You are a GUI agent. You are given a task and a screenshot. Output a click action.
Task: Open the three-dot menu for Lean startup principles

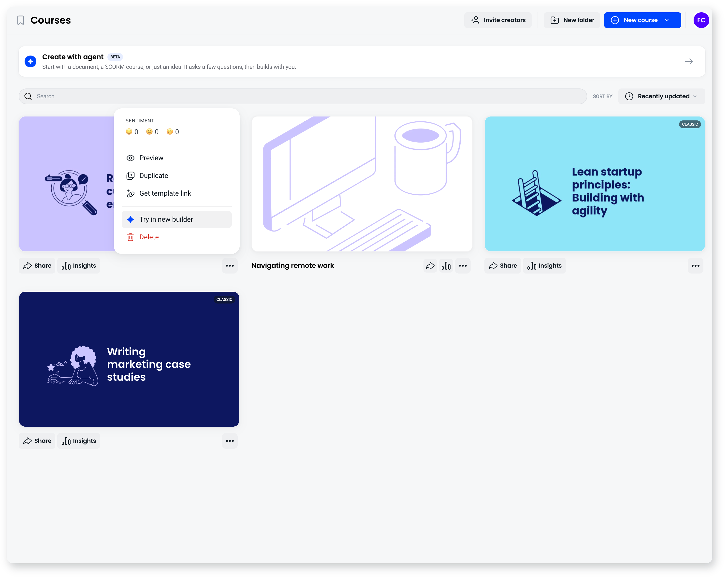coord(695,266)
